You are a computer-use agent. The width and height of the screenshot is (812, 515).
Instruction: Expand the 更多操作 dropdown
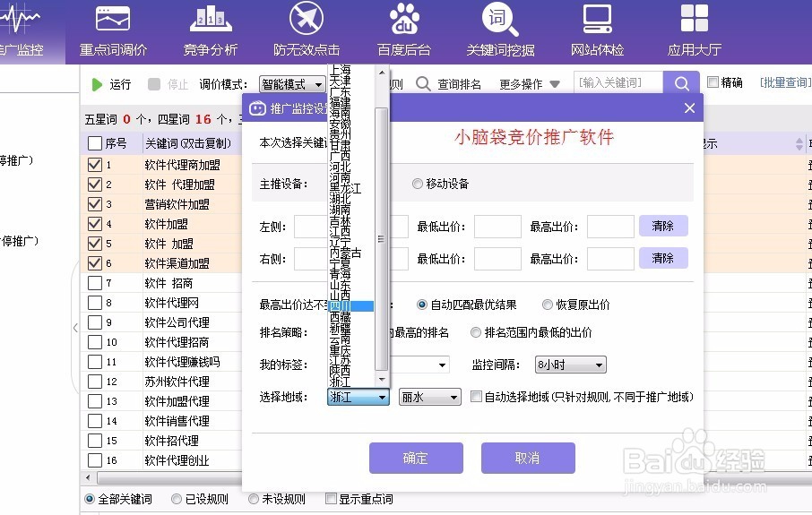pos(530,84)
